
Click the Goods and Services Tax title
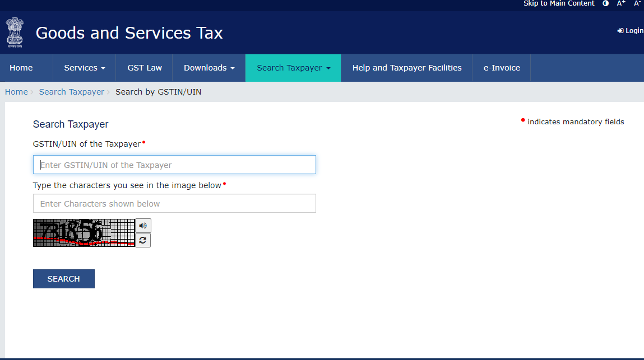coord(129,33)
